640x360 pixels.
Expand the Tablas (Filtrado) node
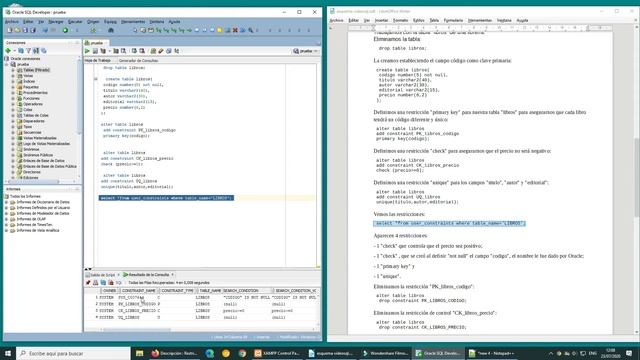coord(13,70)
